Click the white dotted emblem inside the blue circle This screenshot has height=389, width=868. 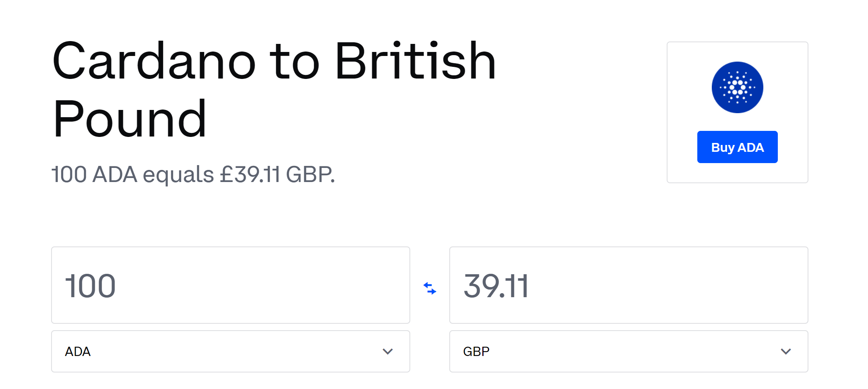(737, 87)
